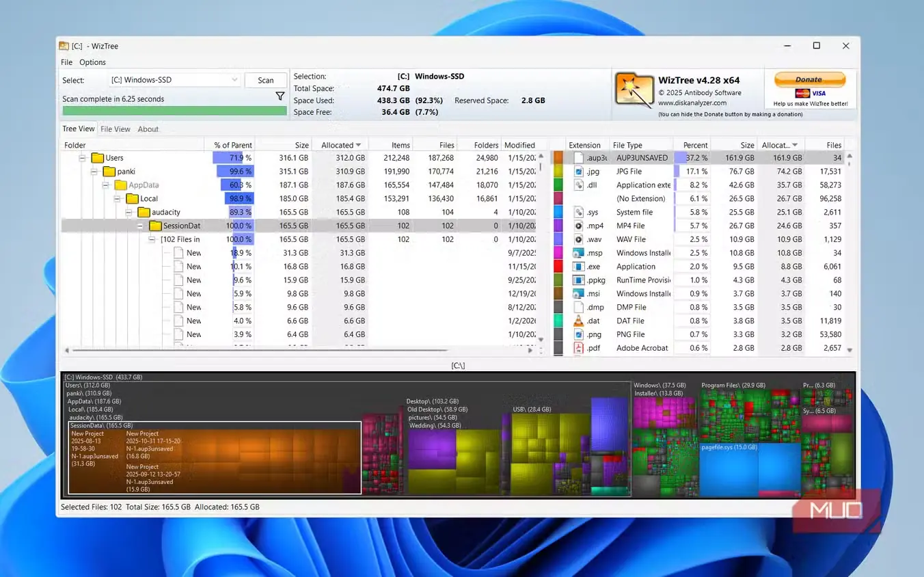The height and width of the screenshot is (577, 924).
Task: Open the filter funnel icon beside Scan
Action: click(280, 96)
